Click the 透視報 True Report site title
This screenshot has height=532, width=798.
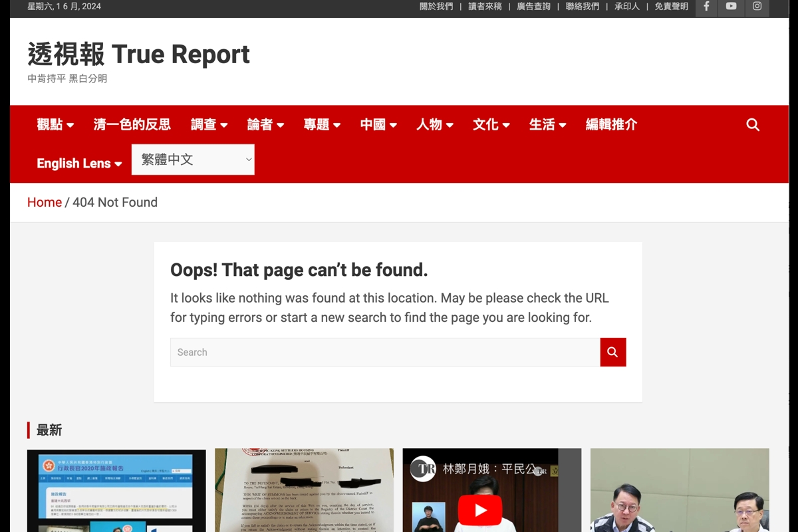(138, 55)
